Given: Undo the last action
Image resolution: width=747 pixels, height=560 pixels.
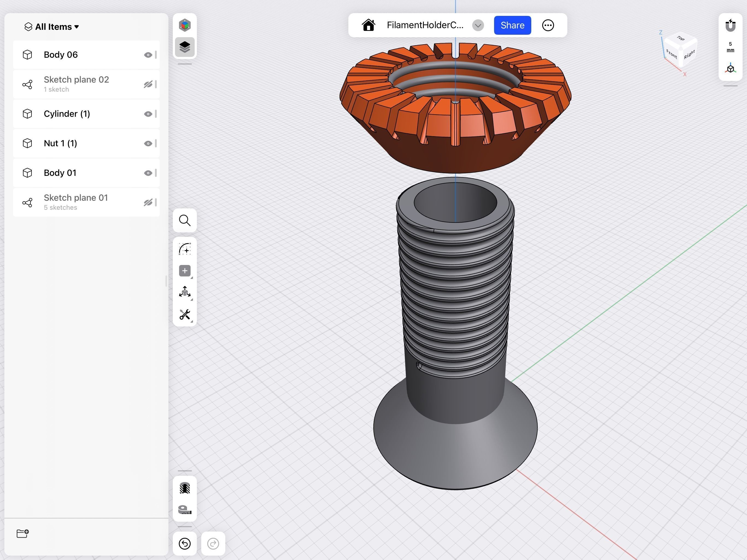Looking at the screenshot, I should pyautogui.click(x=185, y=543).
